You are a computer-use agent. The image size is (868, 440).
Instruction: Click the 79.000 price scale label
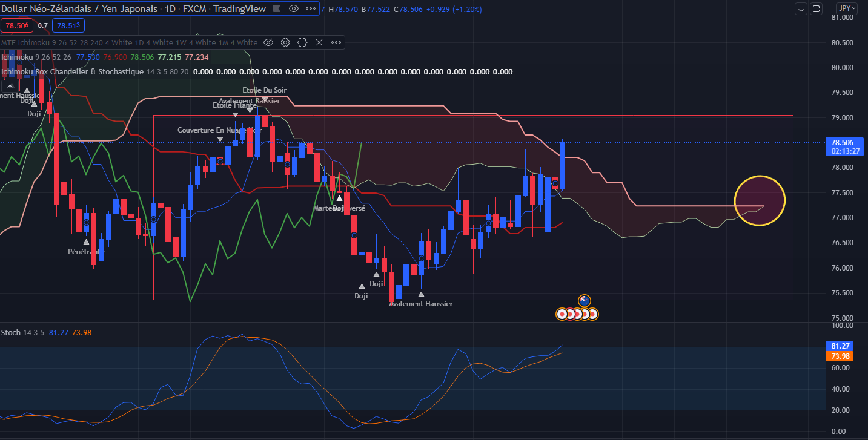(841, 117)
